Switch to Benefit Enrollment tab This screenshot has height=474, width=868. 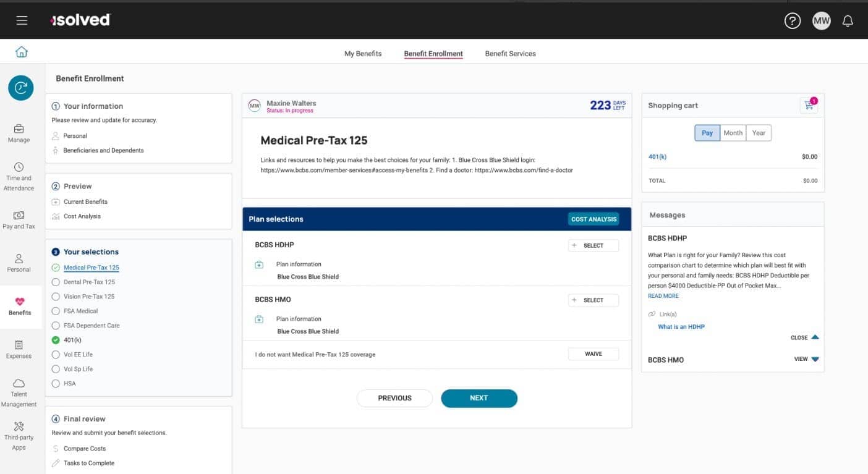(433, 54)
